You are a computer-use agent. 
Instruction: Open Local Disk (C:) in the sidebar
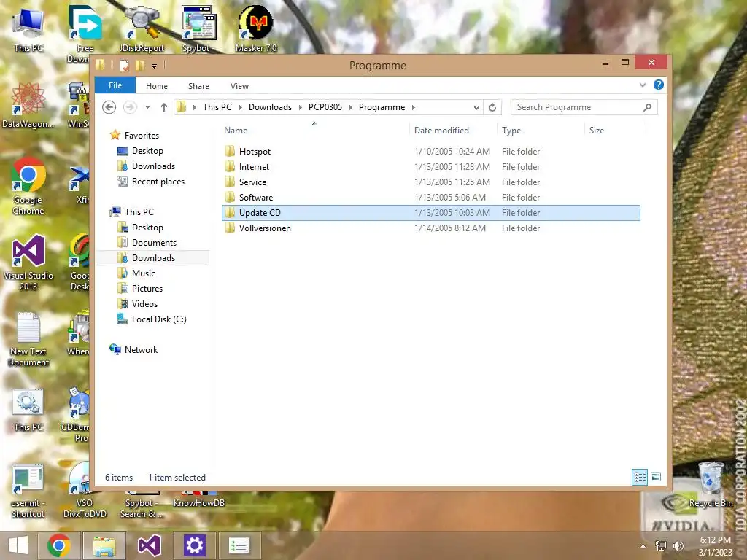pyautogui.click(x=159, y=319)
